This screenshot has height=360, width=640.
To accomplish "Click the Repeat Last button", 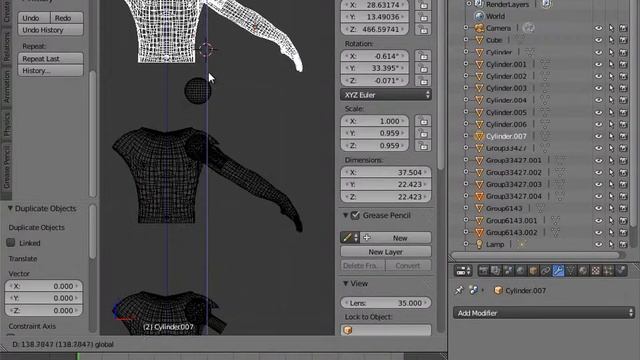I will point(51,59).
